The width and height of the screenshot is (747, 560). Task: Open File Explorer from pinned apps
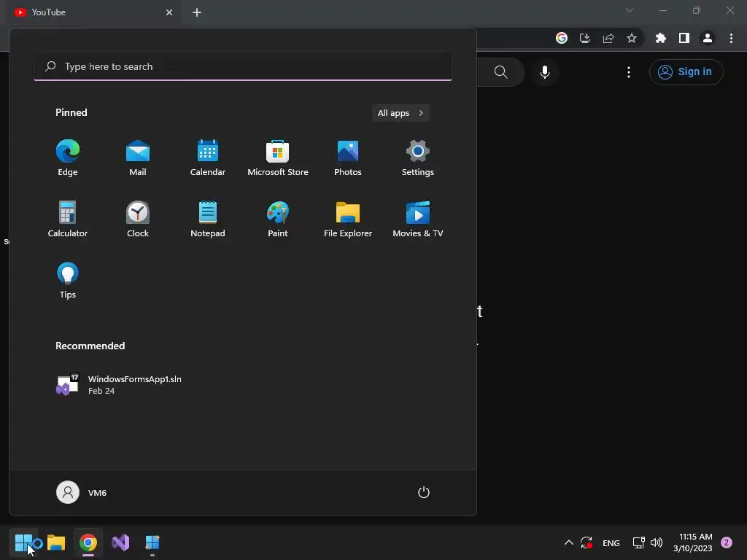[x=348, y=219]
